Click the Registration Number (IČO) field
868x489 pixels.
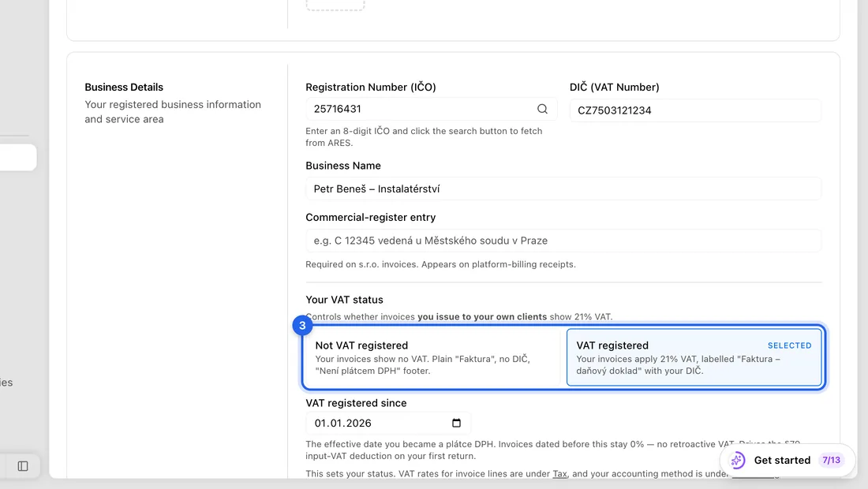431,109
